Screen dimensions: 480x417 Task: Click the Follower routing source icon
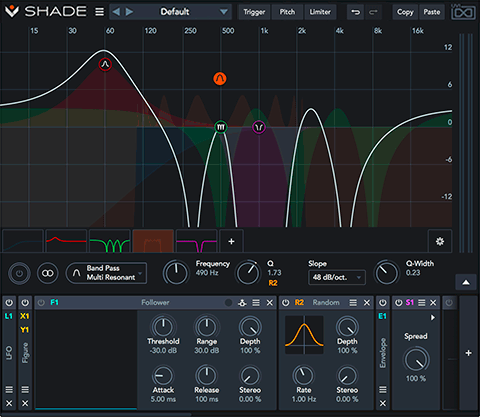click(x=242, y=303)
